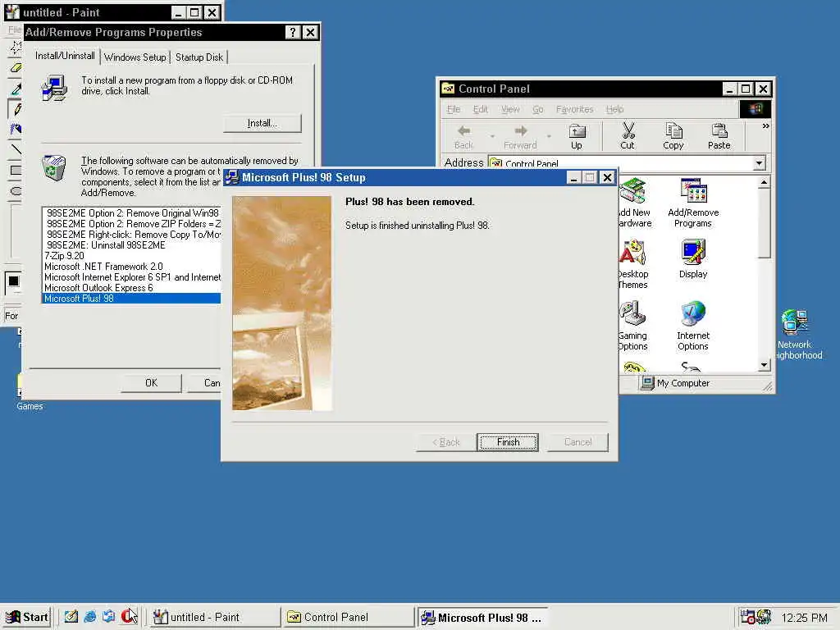Click the Install... button in Add/Remove Programs
This screenshot has width=840, height=630.
262,123
